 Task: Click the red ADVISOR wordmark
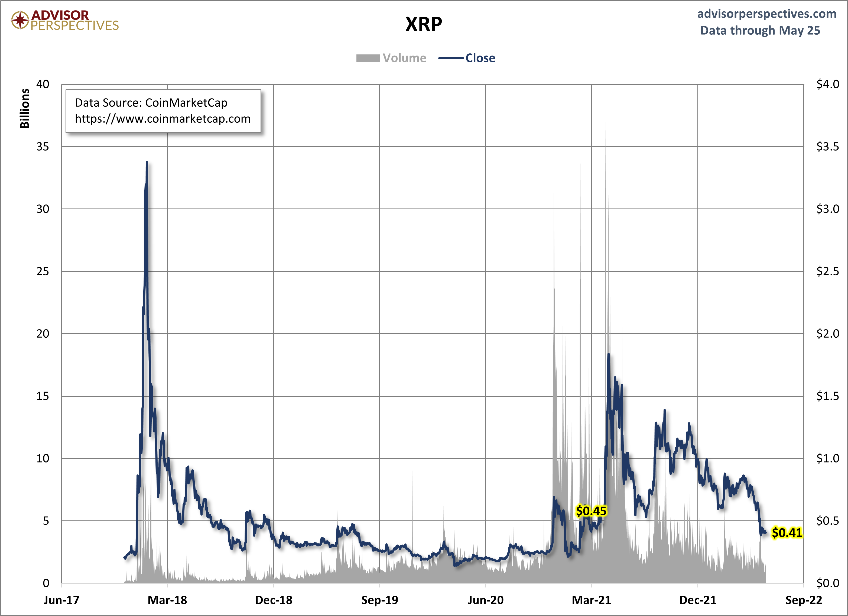[60, 15]
